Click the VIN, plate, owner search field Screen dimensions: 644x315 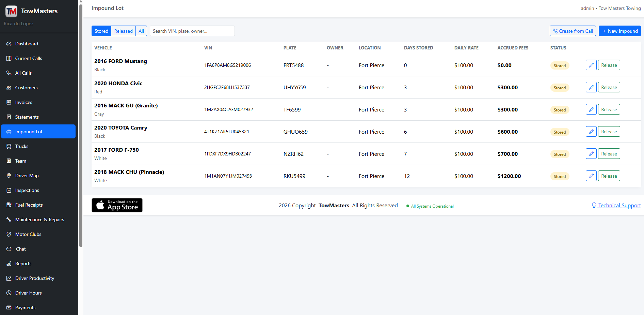(192, 31)
